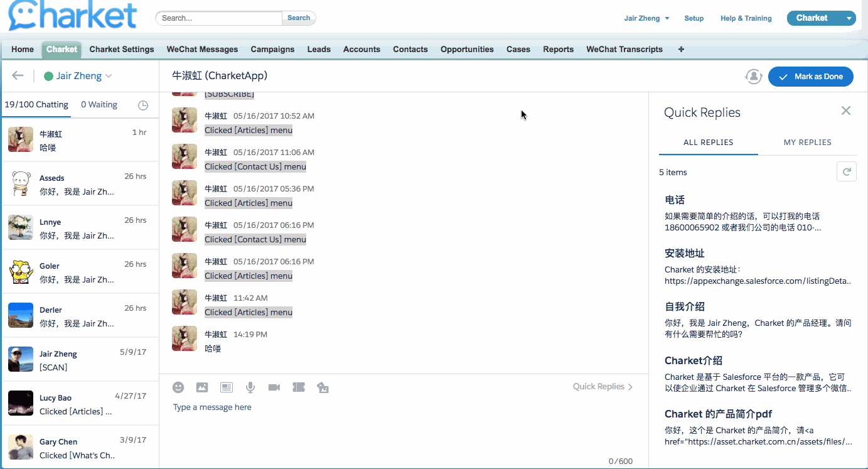
Task: Open the WeChat Messages tab
Action: click(202, 49)
